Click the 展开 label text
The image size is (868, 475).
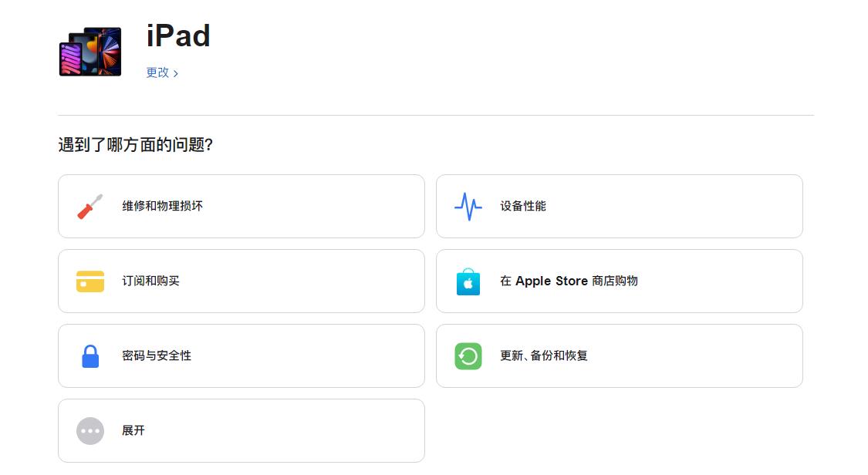131,430
